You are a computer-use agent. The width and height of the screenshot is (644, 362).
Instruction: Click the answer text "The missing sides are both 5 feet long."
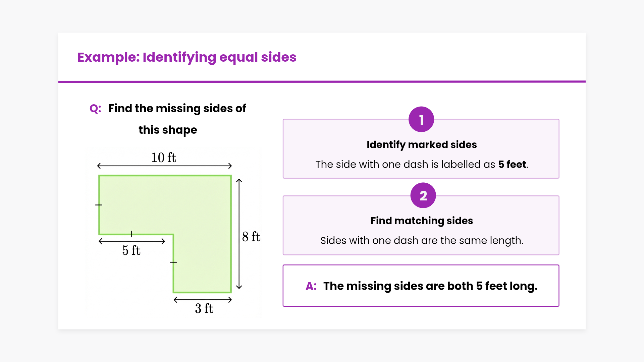click(430, 286)
